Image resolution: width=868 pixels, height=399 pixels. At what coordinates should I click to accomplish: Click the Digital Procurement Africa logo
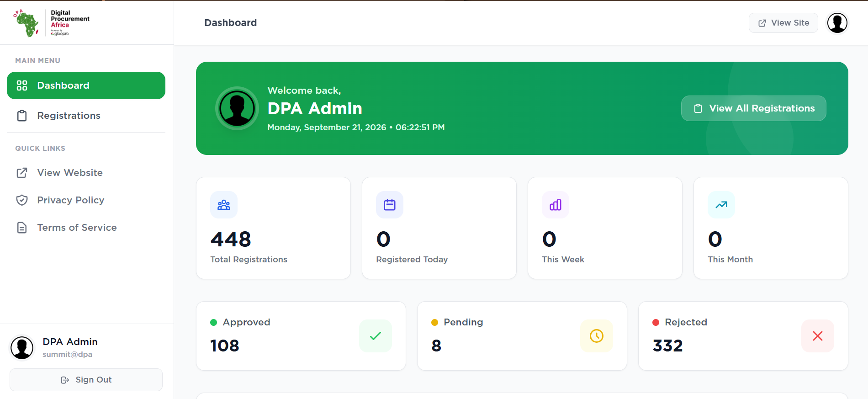point(51,23)
